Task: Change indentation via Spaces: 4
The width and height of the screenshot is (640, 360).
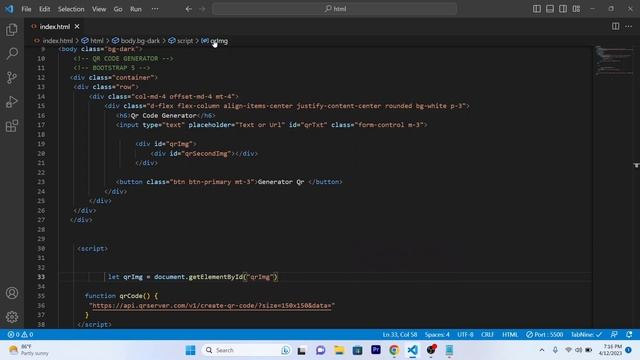Action: tap(437, 334)
